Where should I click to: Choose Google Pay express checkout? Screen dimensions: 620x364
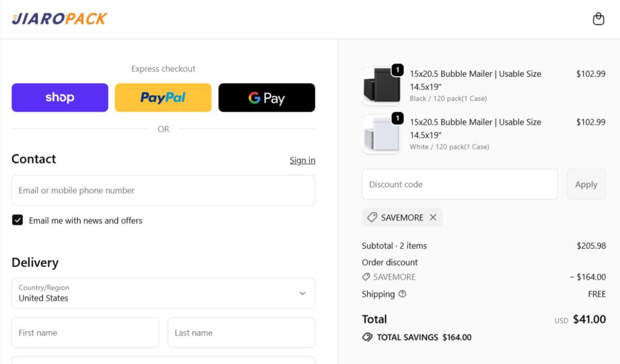267,98
